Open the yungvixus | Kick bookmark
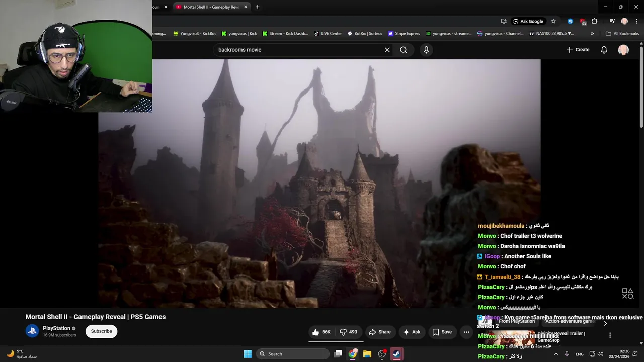The height and width of the screenshot is (362, 644). tap(239, 34)
